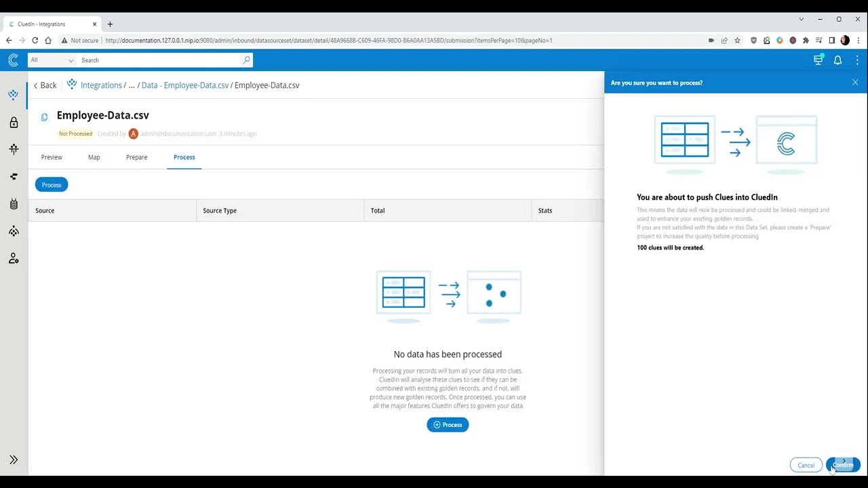Screen dimensions: 868x488
Task: Click the 'Not Processed' status badge
Action: coord(75,134)
